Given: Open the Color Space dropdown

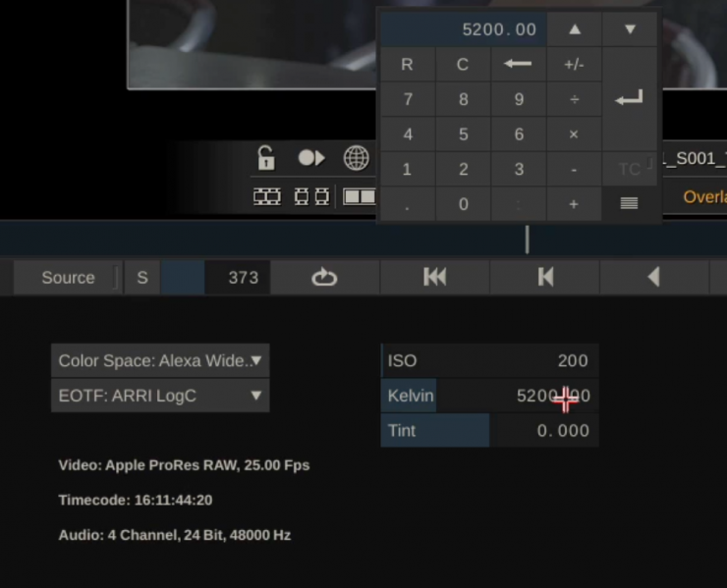Looking at the screenshot, I should tap(160, 360).
